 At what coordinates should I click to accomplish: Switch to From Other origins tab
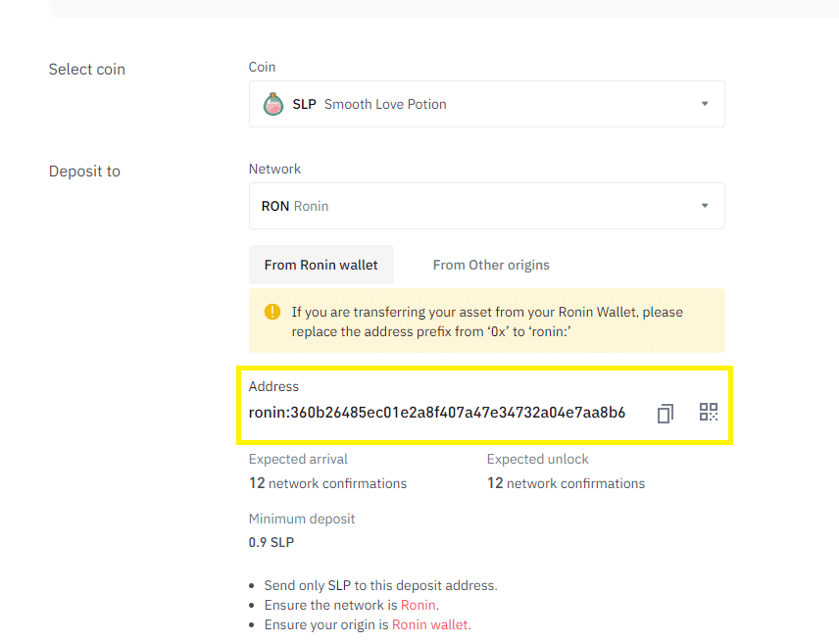(491, 265)
